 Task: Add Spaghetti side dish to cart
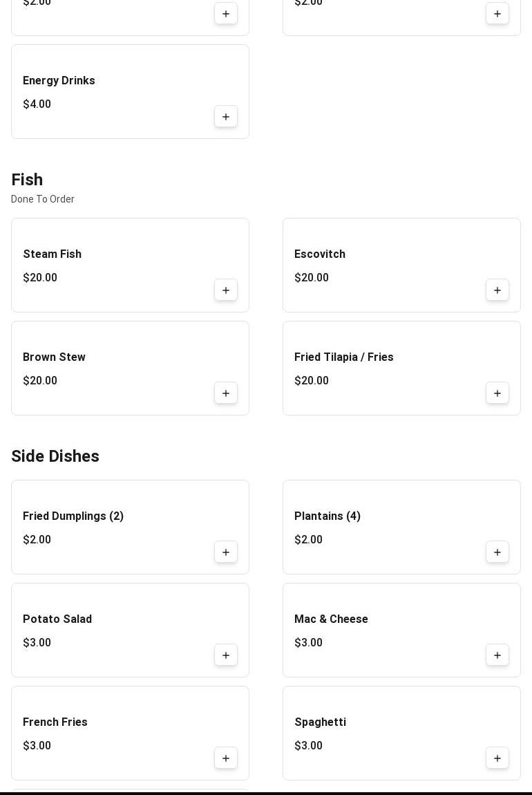click(x=497, y=758)
